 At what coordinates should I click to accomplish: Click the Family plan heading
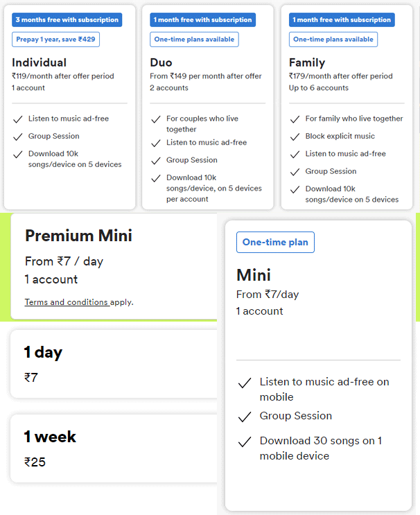307,62
